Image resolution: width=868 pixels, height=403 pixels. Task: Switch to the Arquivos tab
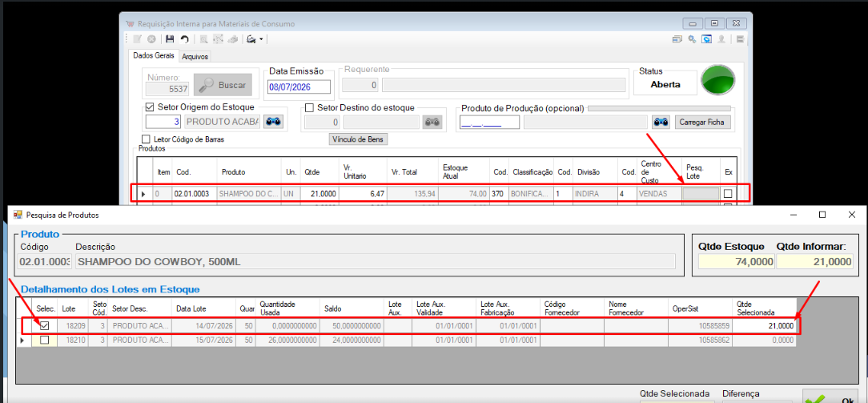195,56
